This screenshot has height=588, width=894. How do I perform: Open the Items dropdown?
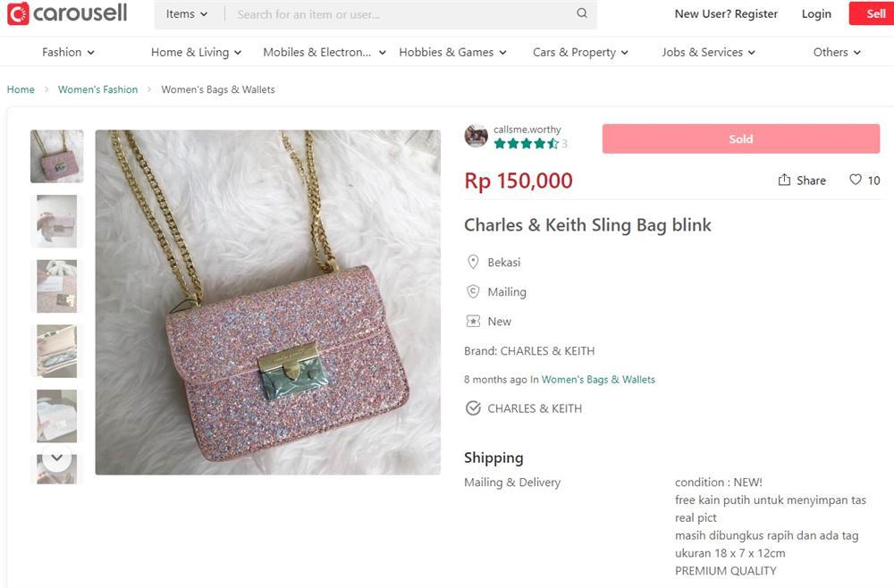(x=185, y=13)
